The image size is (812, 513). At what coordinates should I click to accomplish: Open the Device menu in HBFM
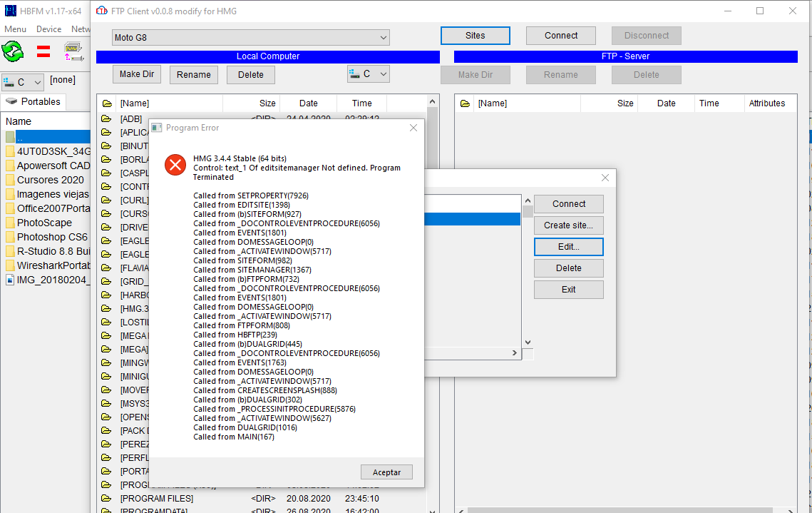click(48, 29)
